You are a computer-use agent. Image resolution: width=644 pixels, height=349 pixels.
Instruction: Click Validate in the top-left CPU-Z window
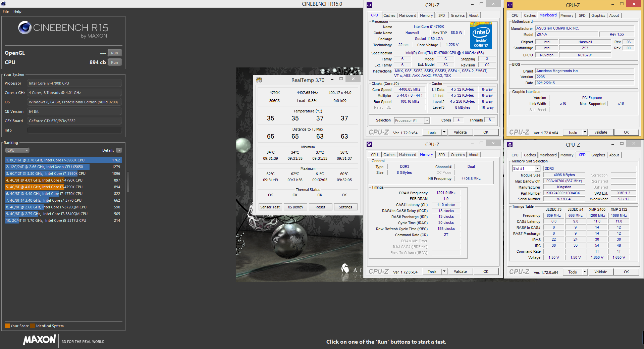click(460, 132)
